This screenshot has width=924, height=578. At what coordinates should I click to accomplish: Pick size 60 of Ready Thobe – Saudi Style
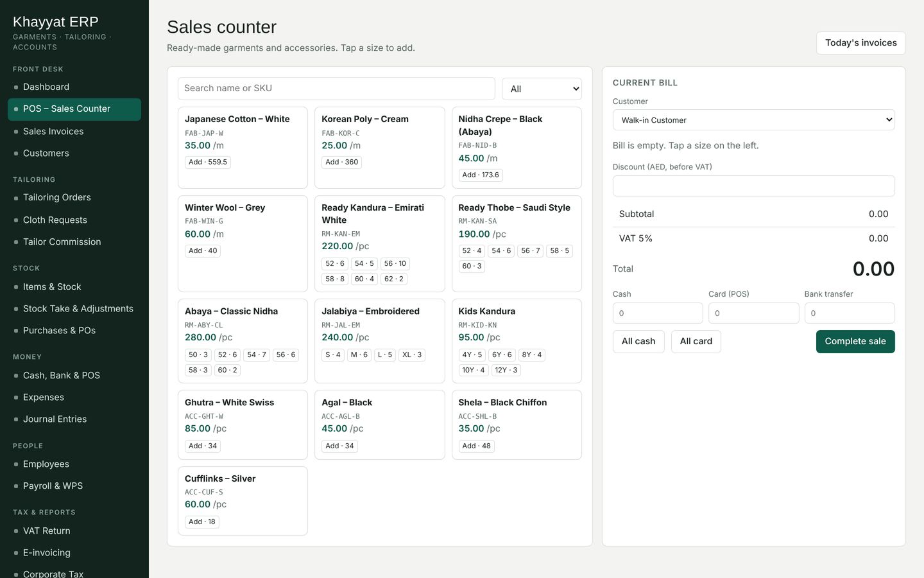(472, 267)
